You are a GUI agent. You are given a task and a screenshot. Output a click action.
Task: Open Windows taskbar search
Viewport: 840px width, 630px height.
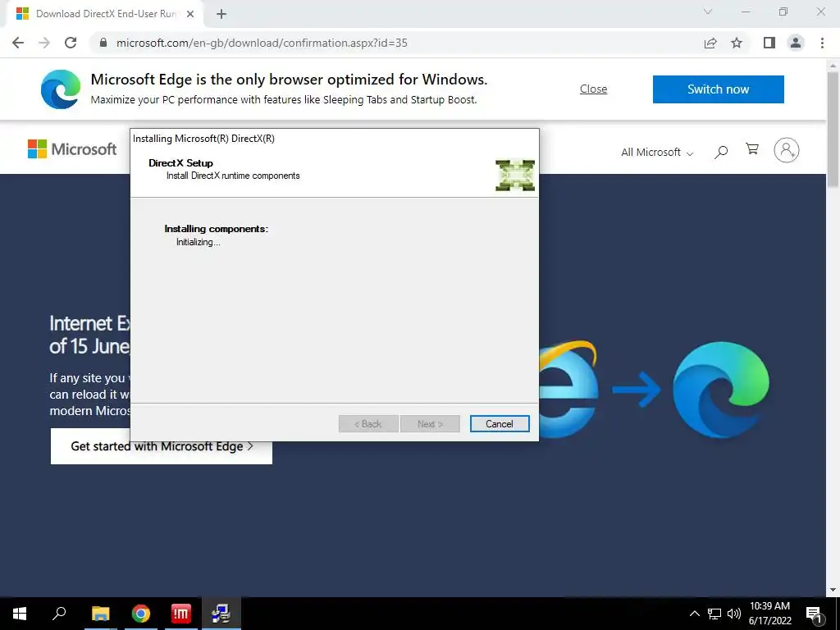tap(59, 614)
